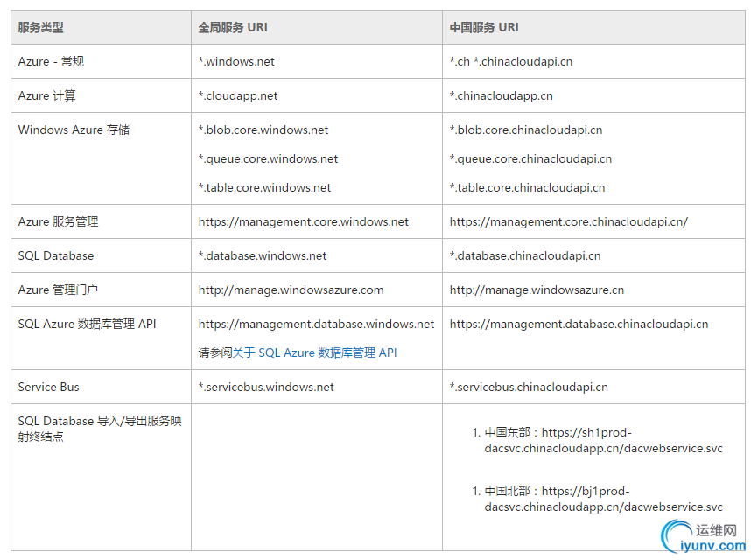This screenshot has height=560, width=751.
Task: Click *.queue.core.windows.net text
Action: click(x=268, y=159)
